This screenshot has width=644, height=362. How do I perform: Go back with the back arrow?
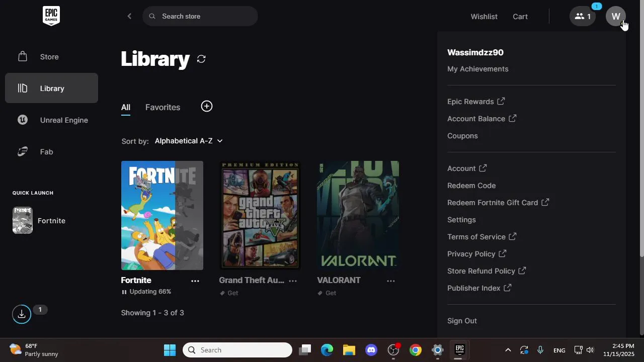coord(129,16)
